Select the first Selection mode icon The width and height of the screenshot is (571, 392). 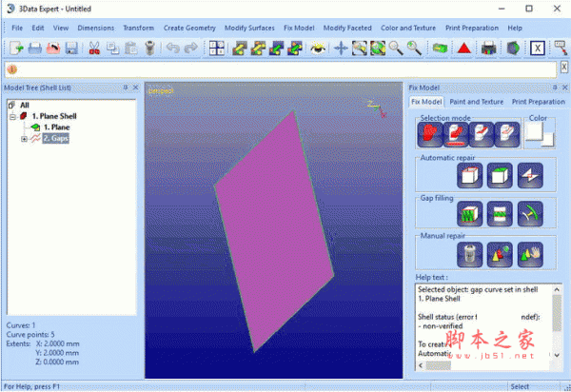click(430, 134)
